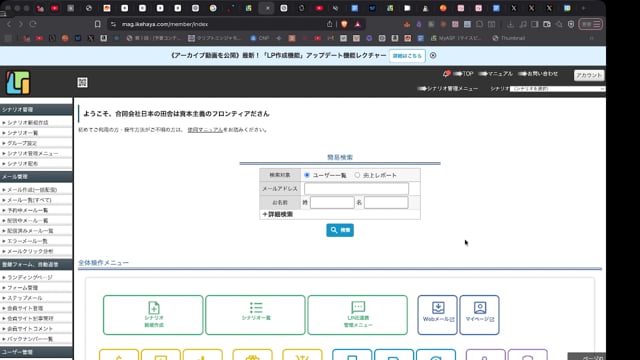Open シナリオ新規作成 in the sidebar
This screenshot has height=360, width=640.
(28, 122)
